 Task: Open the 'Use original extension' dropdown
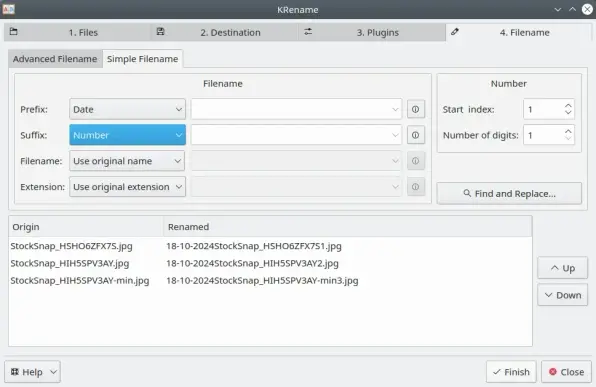pos(127,187)
